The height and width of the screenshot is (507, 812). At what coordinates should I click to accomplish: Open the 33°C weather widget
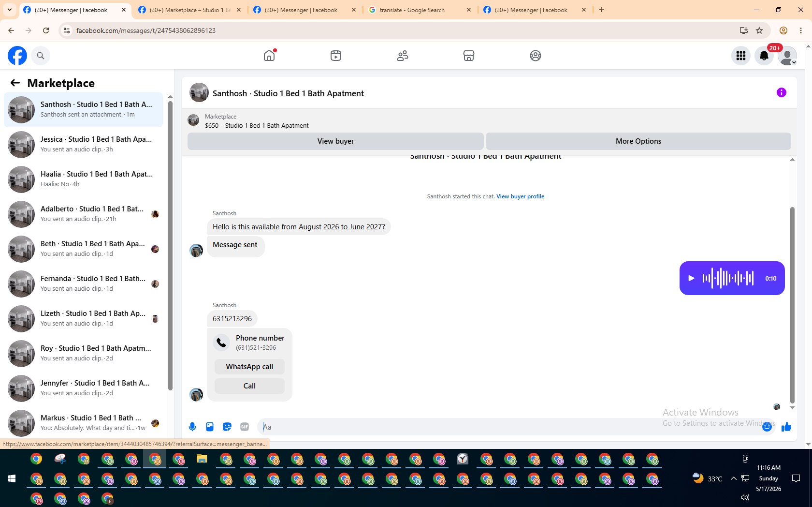point(707,478)
